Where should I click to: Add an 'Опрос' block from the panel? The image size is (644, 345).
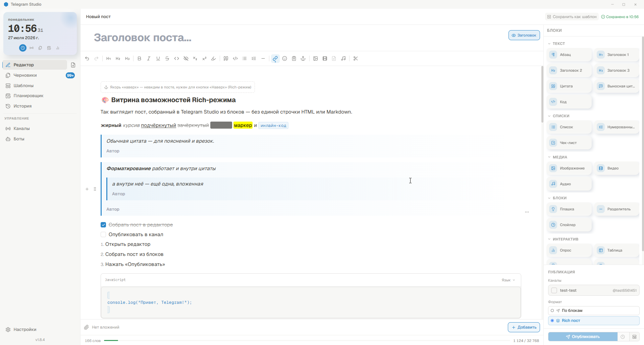570,250
